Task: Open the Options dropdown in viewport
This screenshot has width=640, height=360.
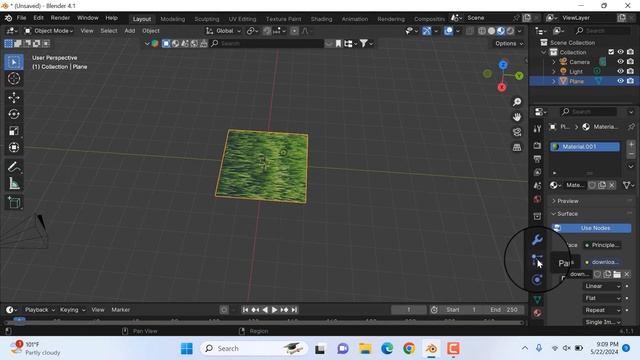Action: click(x=509, y=44)
